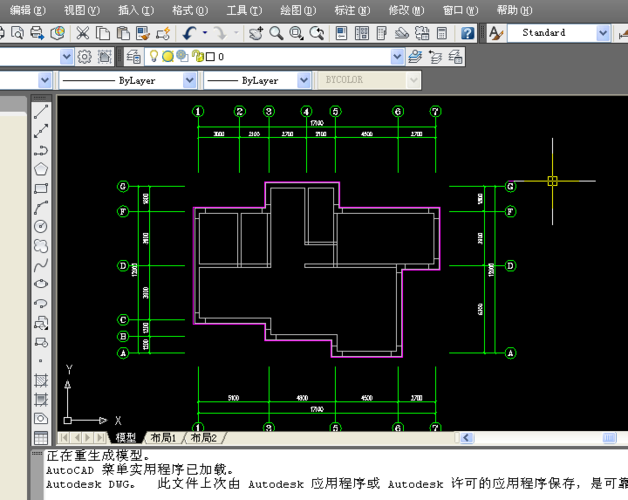Click the horizontal scrollbar left arrow
Image resolution: width=628 pixels, height=500 pixels.
[467, 438]
